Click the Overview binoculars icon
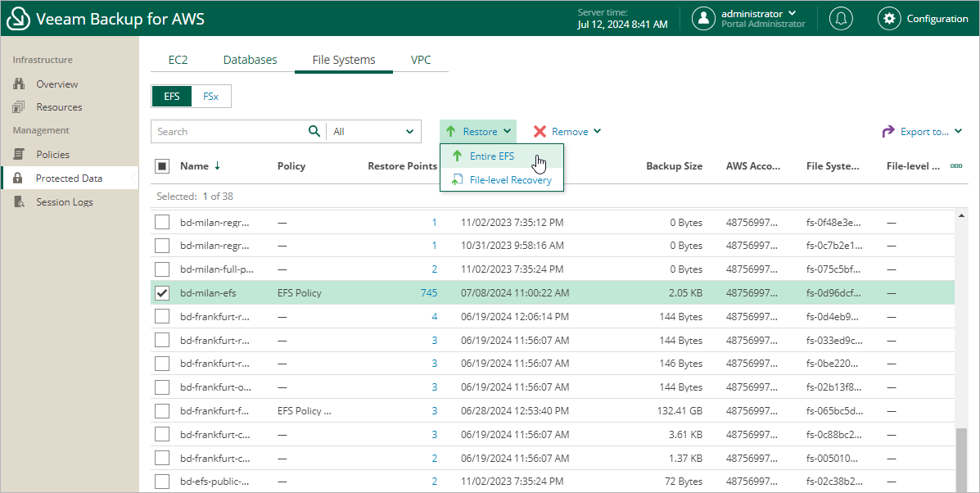 tap(20, 84)
